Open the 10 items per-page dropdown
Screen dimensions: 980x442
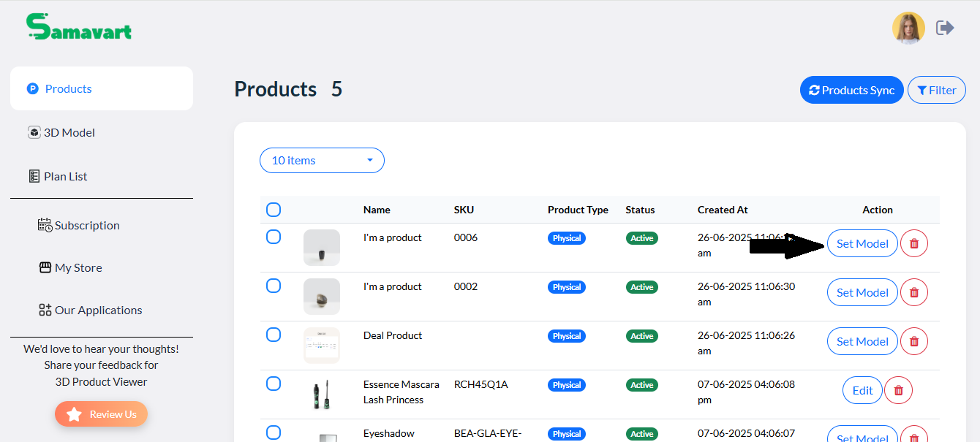click(x=322, y=160)
